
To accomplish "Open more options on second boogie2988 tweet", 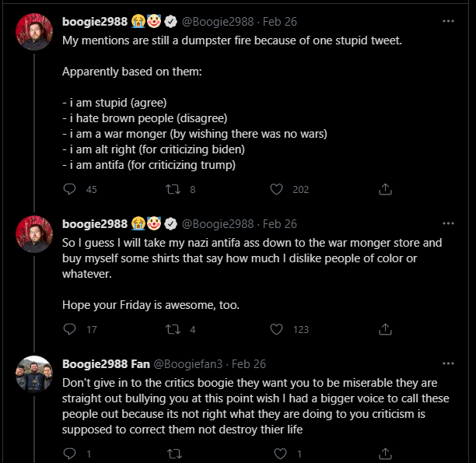I will coord(448,223).
